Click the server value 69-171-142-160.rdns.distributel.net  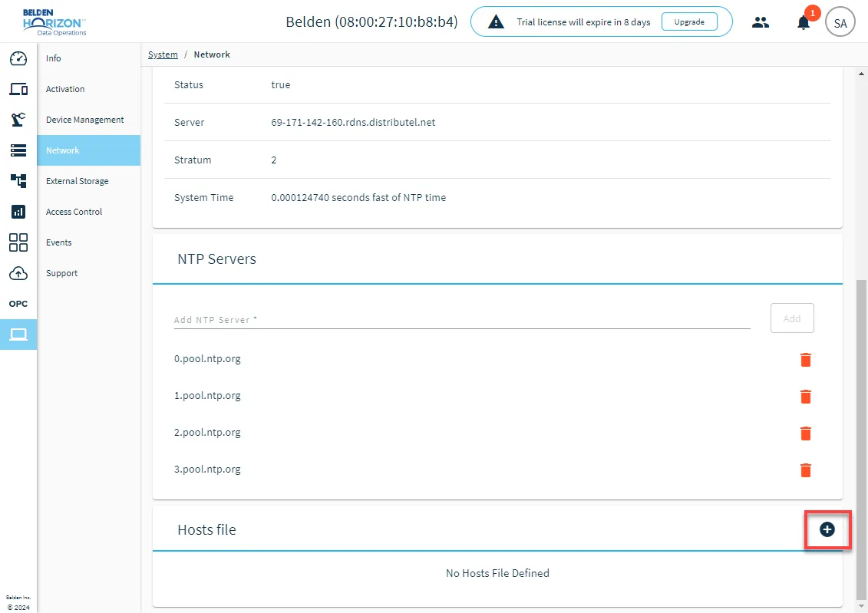353,122
